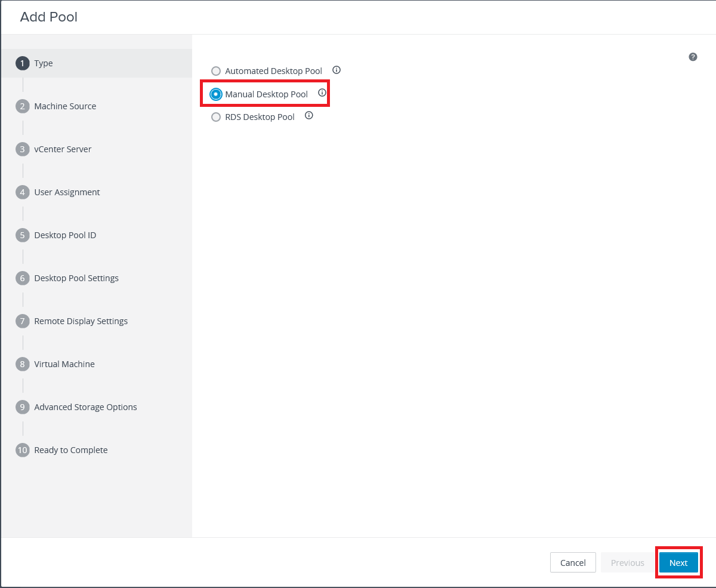Select the Automated Desktop Pool radio button
This screenshot has height=588, width=716.
pyautogui.click(x=216, y=71)
